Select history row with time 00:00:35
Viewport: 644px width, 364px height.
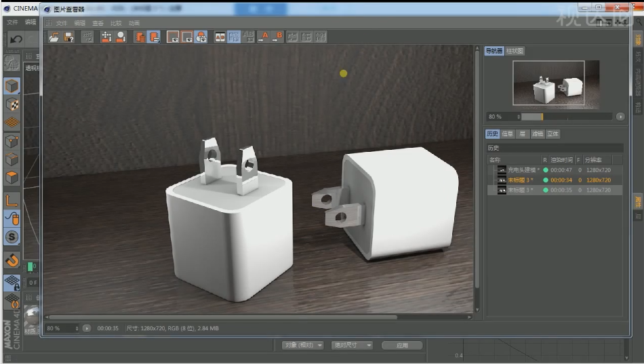tap(555, 190)
